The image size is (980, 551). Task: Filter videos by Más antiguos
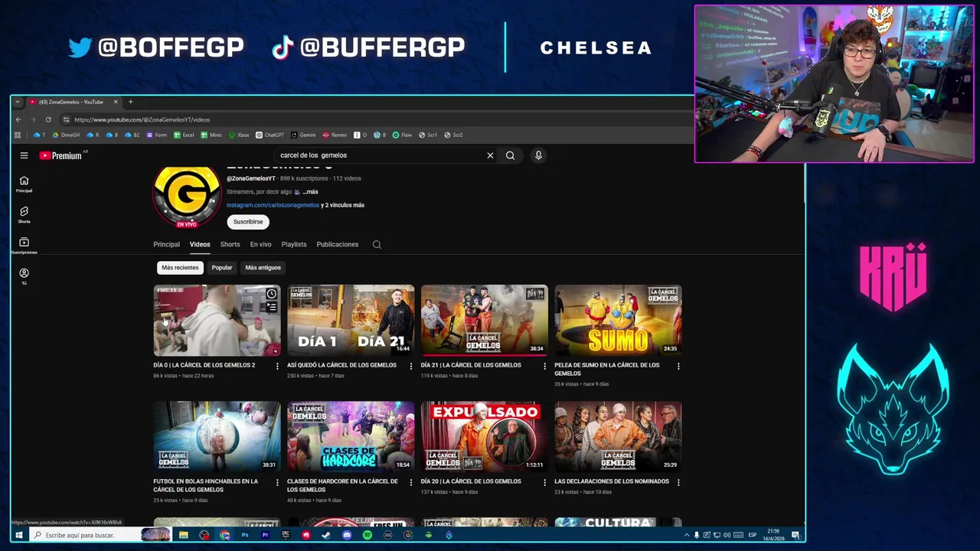point(263,268)
